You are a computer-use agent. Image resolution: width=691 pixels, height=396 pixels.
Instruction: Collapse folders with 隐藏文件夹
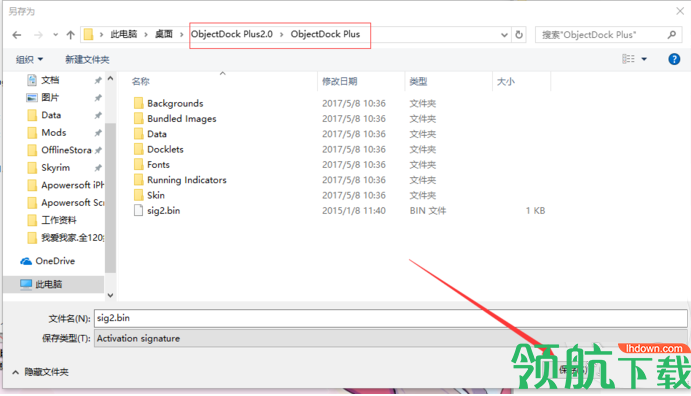click(x=40, y=372)
